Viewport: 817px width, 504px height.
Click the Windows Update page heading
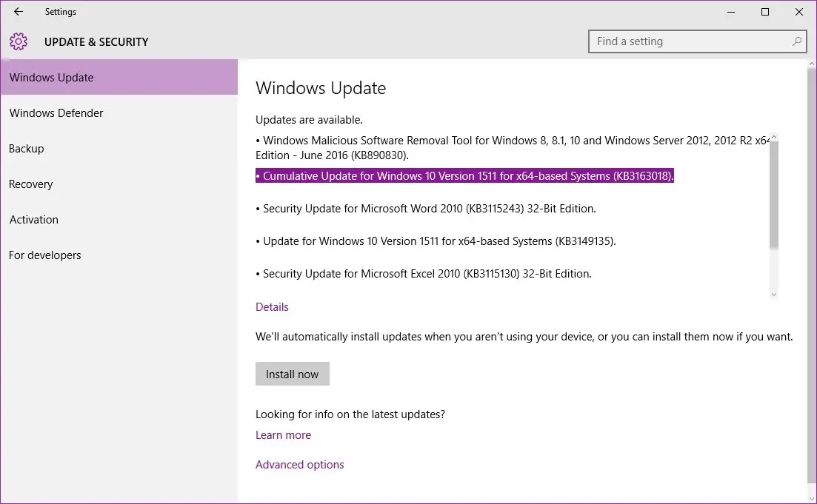pyautogui.click(x=321, y=88)
